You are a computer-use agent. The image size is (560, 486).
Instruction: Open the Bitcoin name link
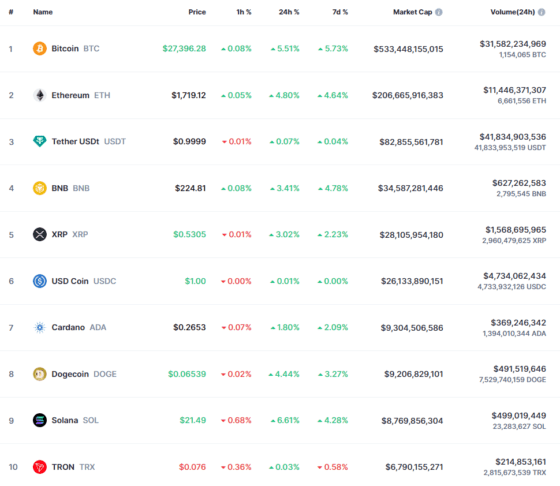click(x=65, y=49)
